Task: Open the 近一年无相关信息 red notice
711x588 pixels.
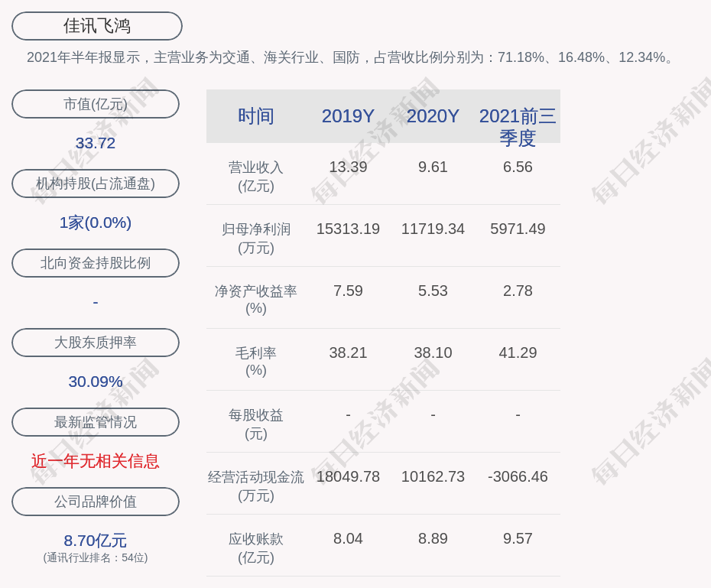Action: (95, 462)
